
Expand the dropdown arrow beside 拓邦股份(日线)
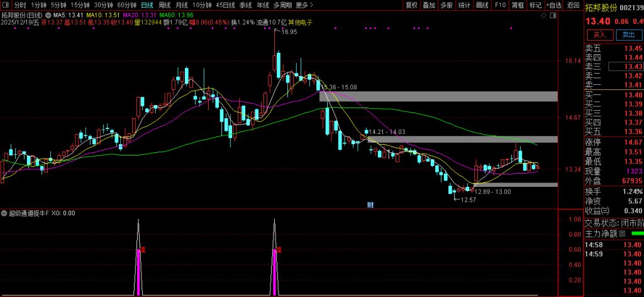click(x=49, y=14)
